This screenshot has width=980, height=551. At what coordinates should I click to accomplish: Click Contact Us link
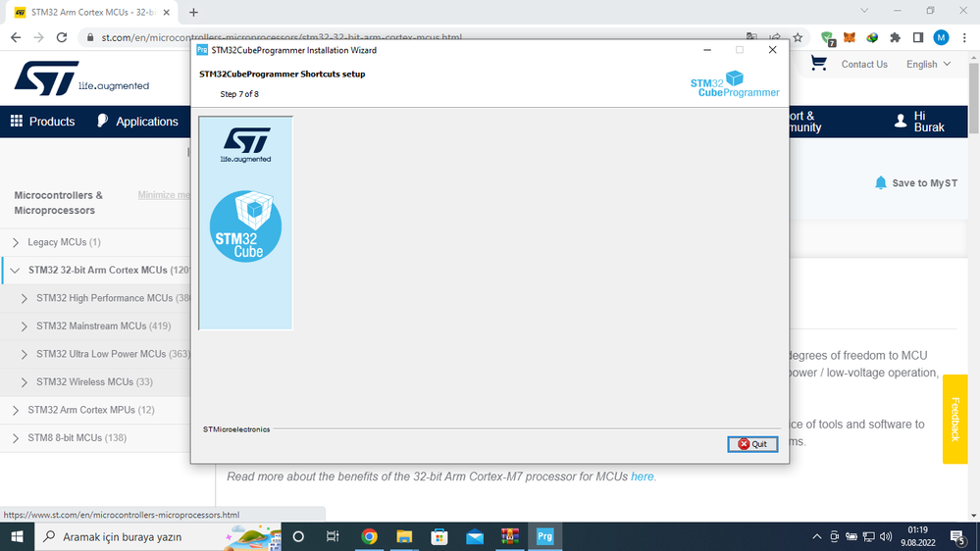pos(863,65)
